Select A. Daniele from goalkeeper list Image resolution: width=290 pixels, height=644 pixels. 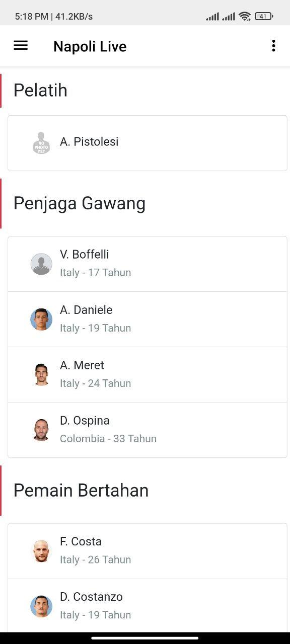(148, 319)
